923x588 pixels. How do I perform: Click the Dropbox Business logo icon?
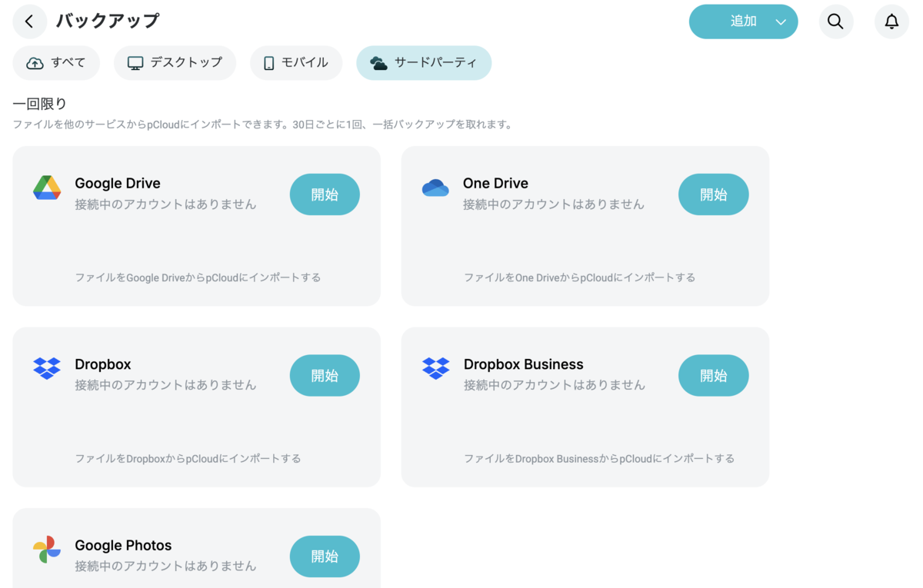coord(435,368)
